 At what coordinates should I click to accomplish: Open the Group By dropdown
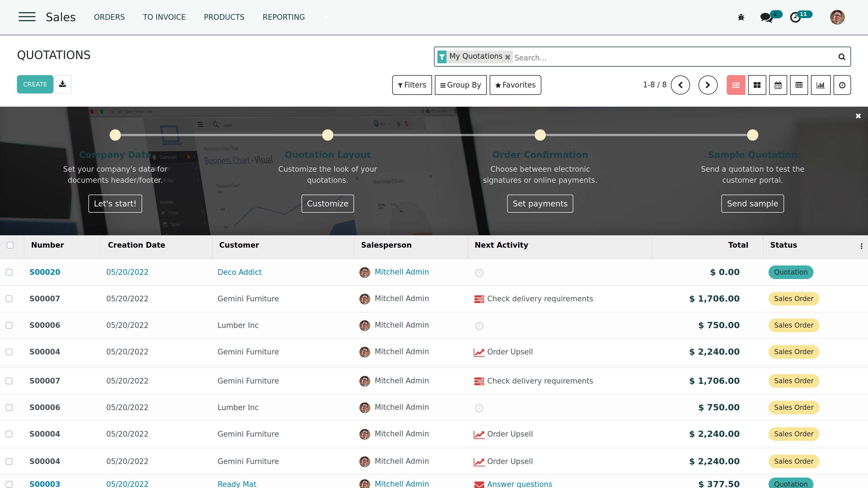pos(460,85)
